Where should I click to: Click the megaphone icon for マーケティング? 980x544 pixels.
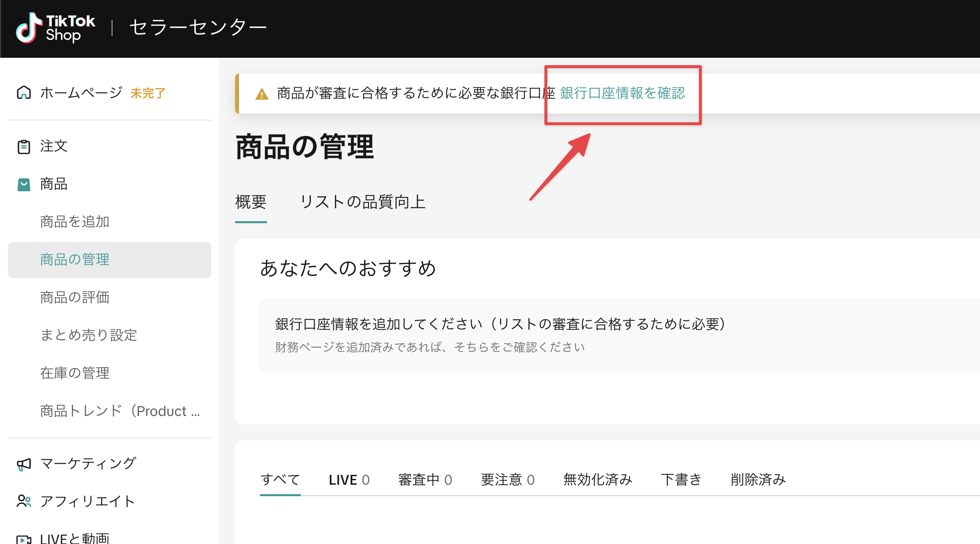(23, 464)
